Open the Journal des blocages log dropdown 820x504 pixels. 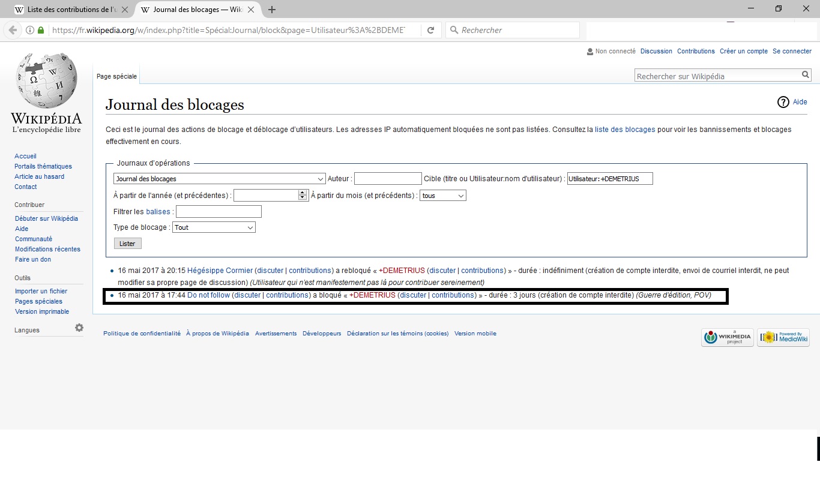pos(219,179)
